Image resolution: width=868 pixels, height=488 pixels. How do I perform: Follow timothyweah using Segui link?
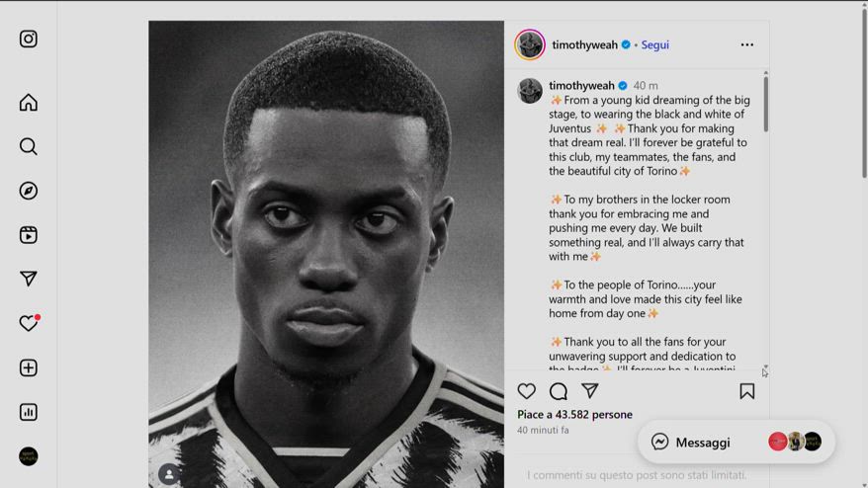pyautogui.click(x=654, y=44)
